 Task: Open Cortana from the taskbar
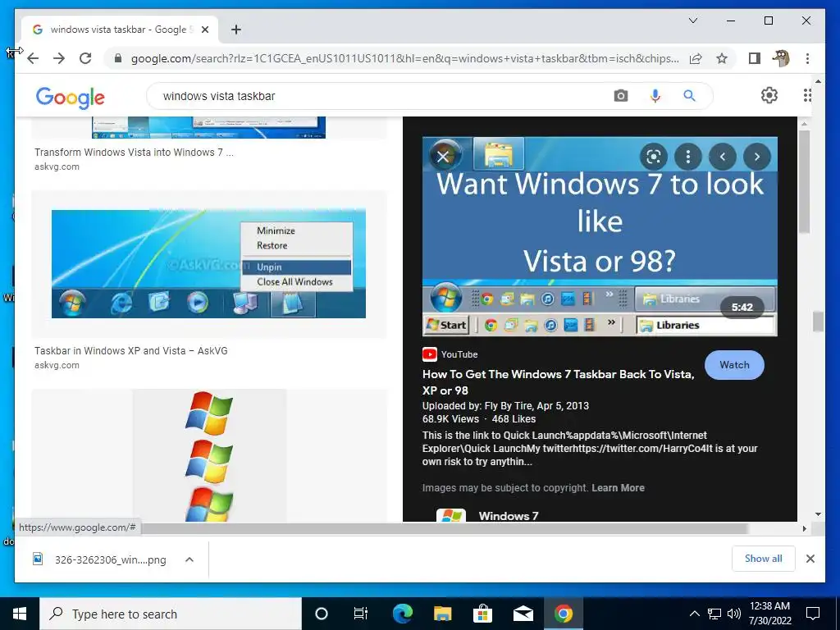321,614
